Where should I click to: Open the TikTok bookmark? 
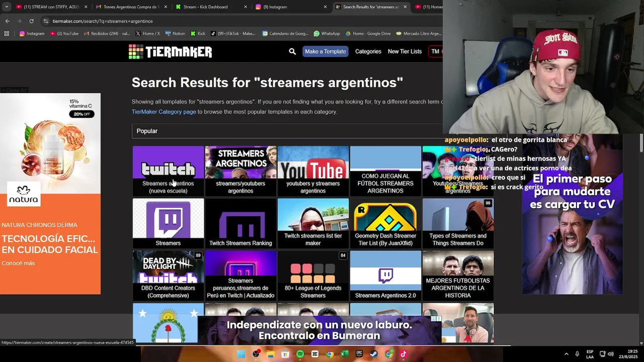(233, 34)
